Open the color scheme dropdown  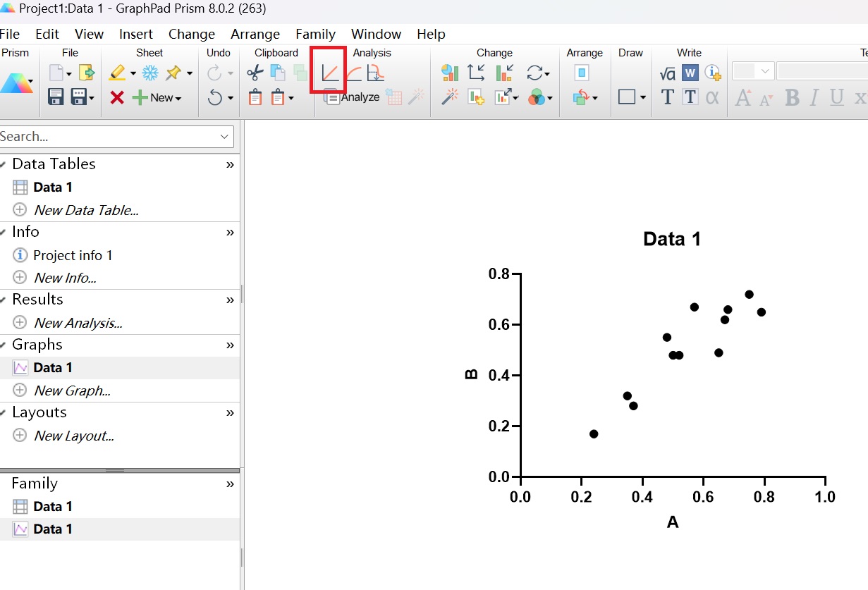(539, 98)
